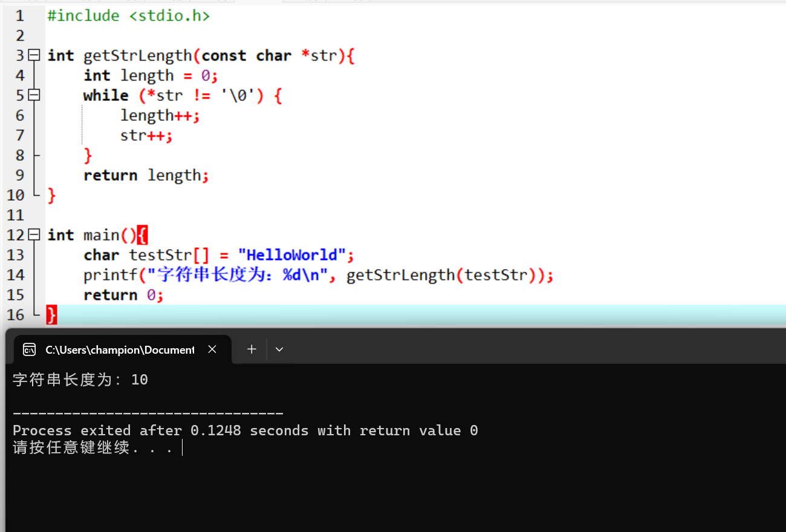Click 'int length = 0;' statement
Viewport: 786px width, 532px height.
151,76
